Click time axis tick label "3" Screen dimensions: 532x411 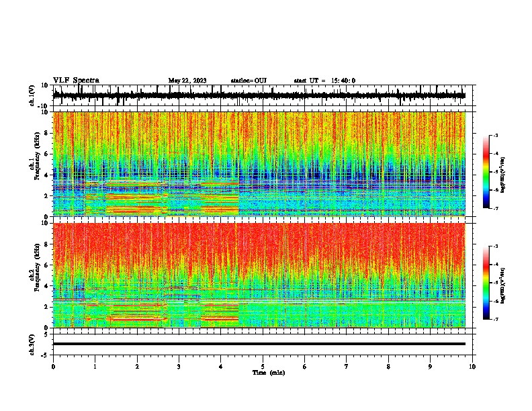coord(179,367)
